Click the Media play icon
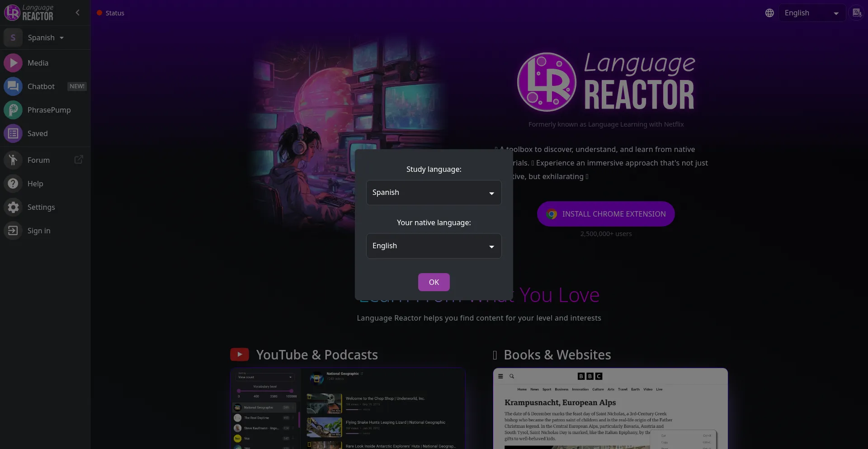 point(13,63)
